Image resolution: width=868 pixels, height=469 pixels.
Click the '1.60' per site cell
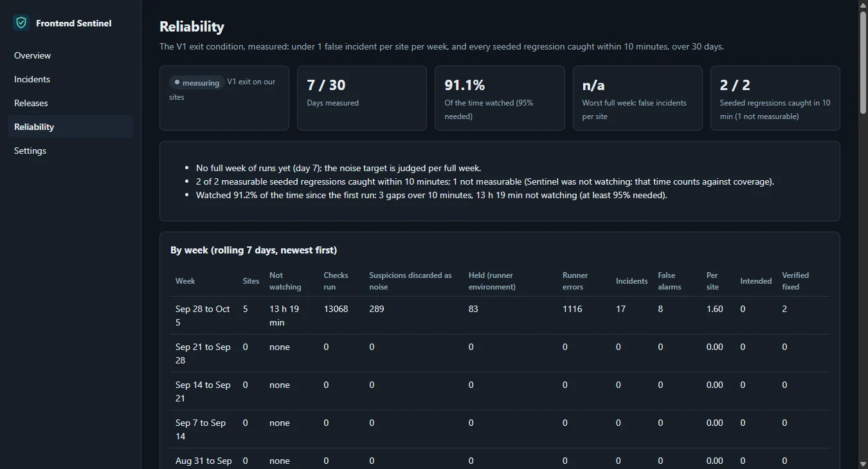pyautogui.click(x=715, y=309)
